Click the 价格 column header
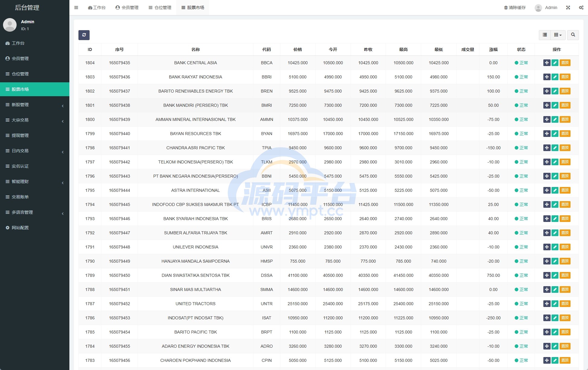Screen dimensions: 588x370 coord(298,49)
